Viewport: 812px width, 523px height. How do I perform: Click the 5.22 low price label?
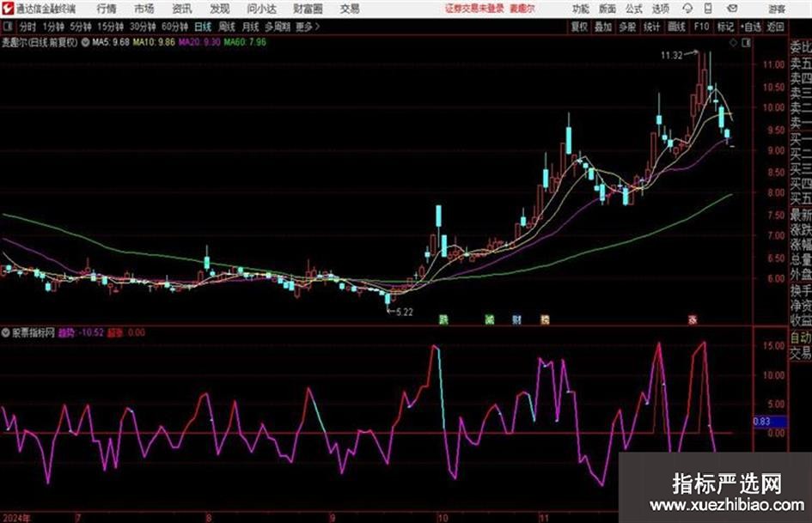404,313
